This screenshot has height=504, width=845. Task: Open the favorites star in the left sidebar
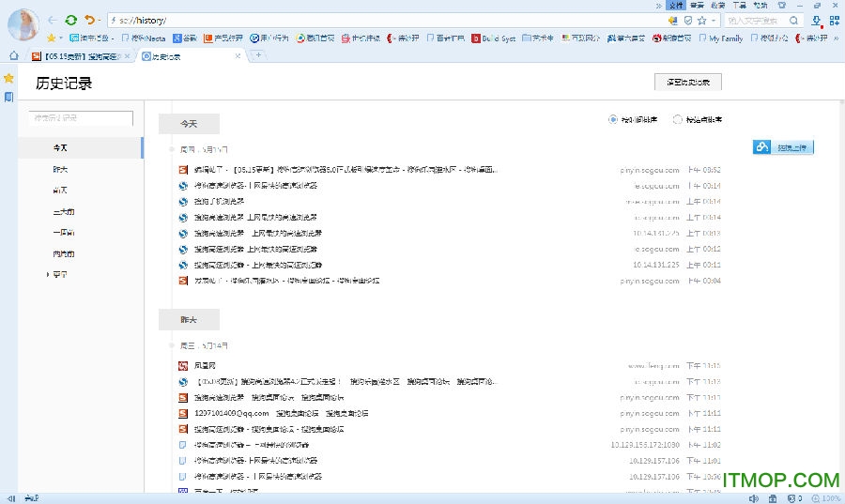coord(8,78)
